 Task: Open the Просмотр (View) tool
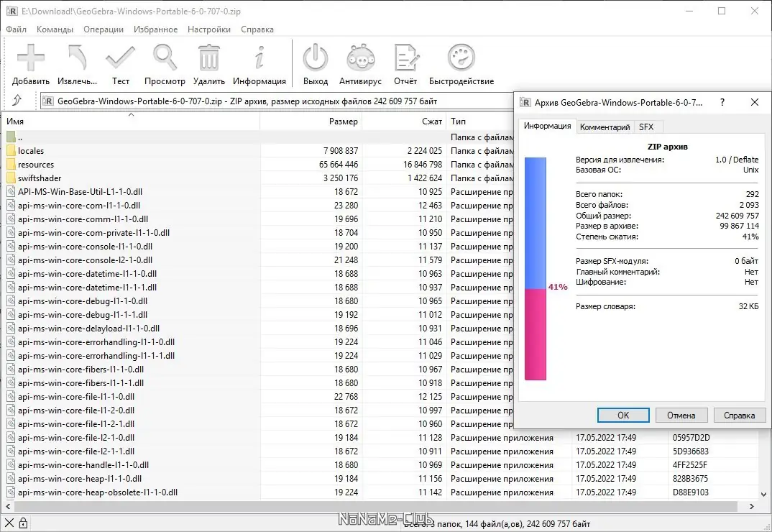(x=165, y=58)
